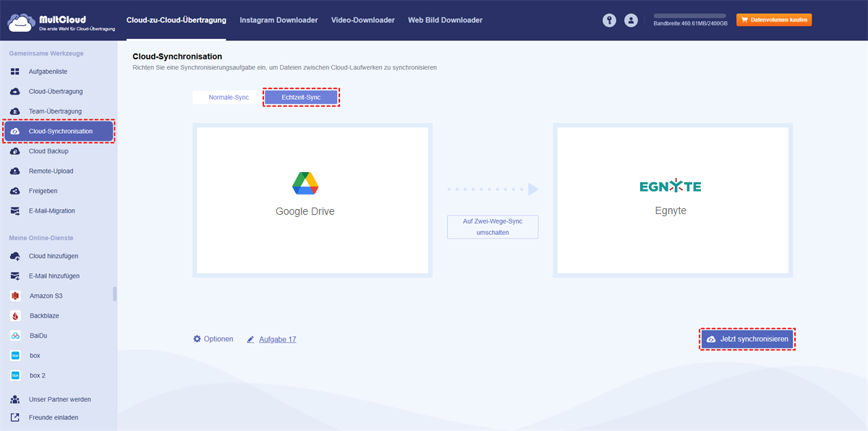Click the Cloud Backup icon

[15, 151]
